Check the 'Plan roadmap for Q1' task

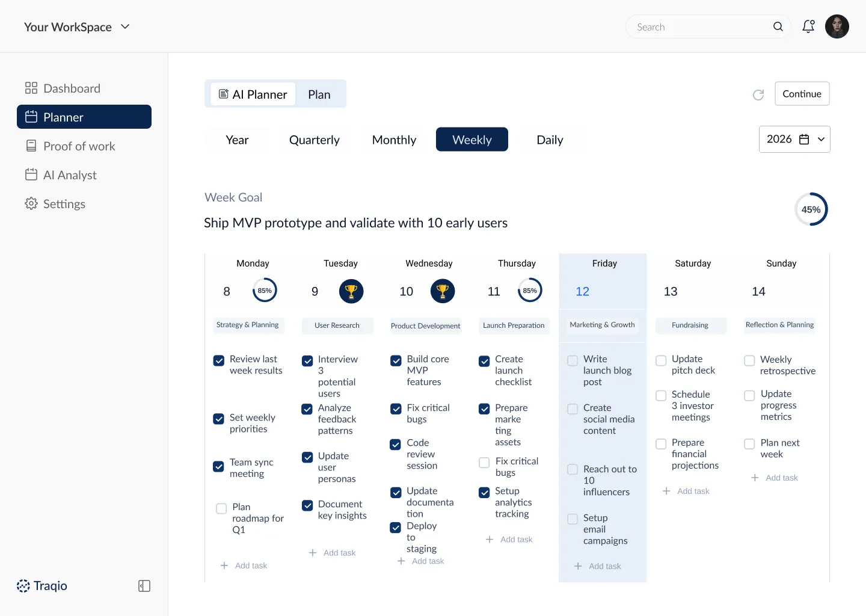click(221, 508)
